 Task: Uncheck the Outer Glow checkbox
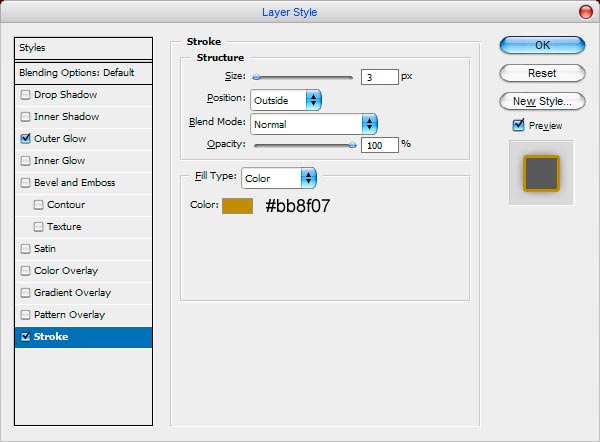pos(25,139)
